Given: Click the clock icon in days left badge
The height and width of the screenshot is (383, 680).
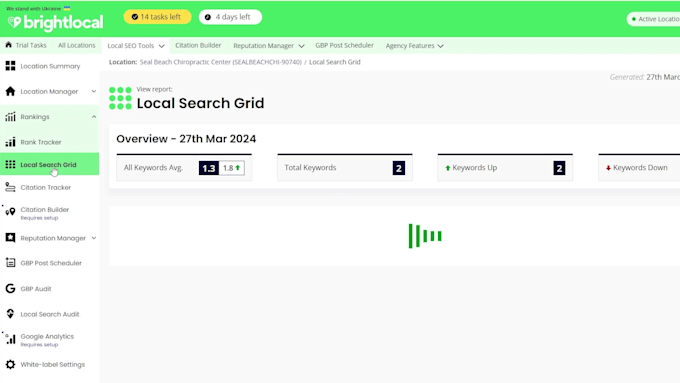Looking at the screenshot, I should (x=208, y=17).
